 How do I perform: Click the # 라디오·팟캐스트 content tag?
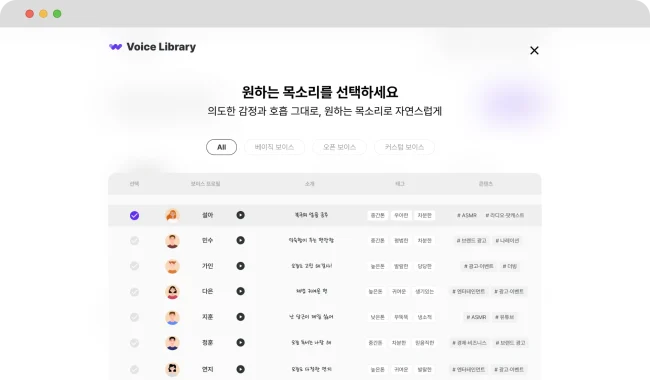(x=504, y=215)
